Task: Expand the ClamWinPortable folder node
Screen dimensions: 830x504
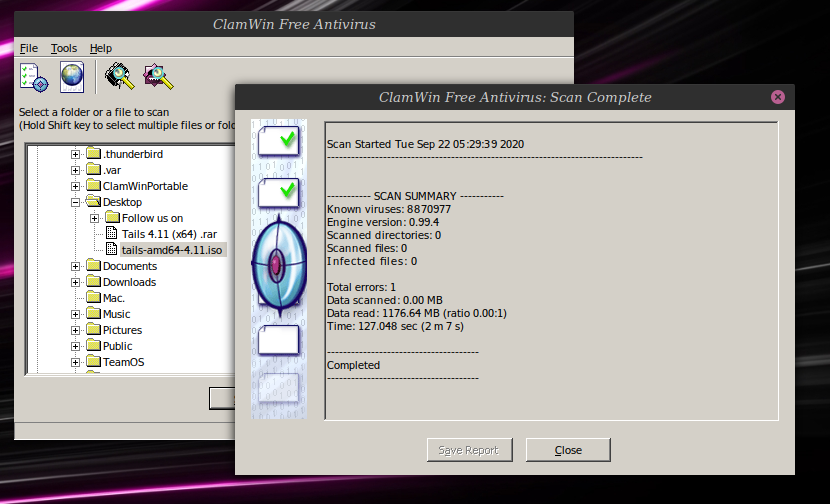Action: click(x=75, y=186)
